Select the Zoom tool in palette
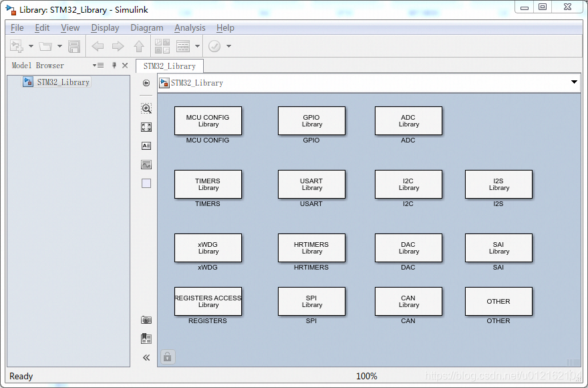588x388 pixels. 146,108
